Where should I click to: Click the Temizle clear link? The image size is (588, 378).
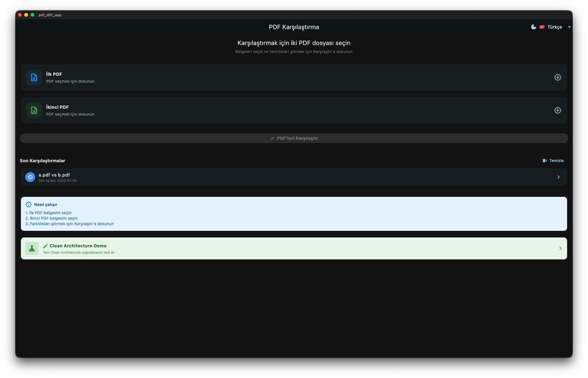(x=556, y=161)
